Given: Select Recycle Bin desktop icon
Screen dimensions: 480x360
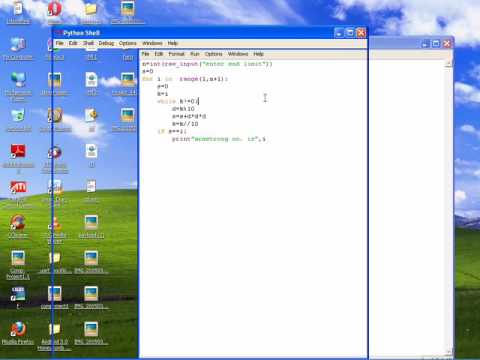Looking at the screenshot, I should (18, 120).
